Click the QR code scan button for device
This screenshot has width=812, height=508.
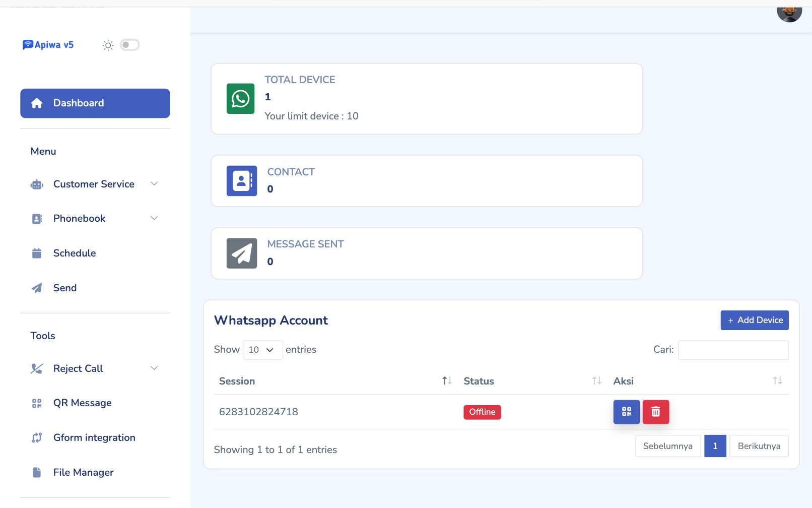coord(626,412)
